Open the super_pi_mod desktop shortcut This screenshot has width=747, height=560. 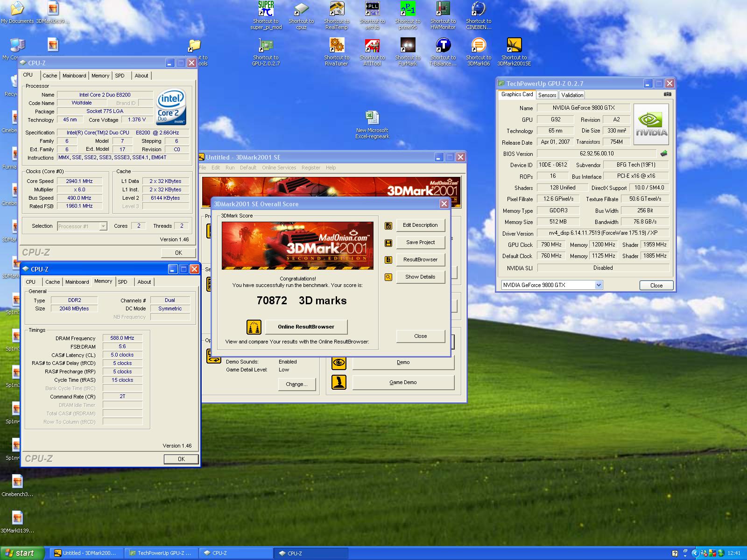pos(266,15)
